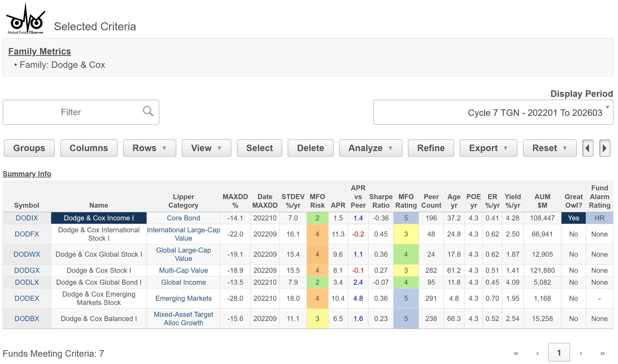618x364 pixels.
Task: Click the Groups button
Action: [29, 148]
